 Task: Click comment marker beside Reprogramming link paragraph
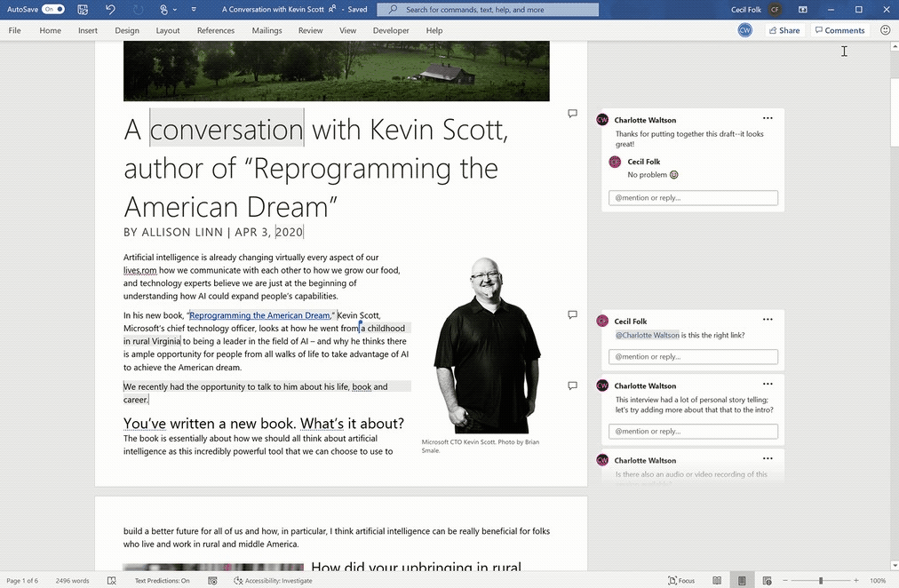(x=572, y=314)
